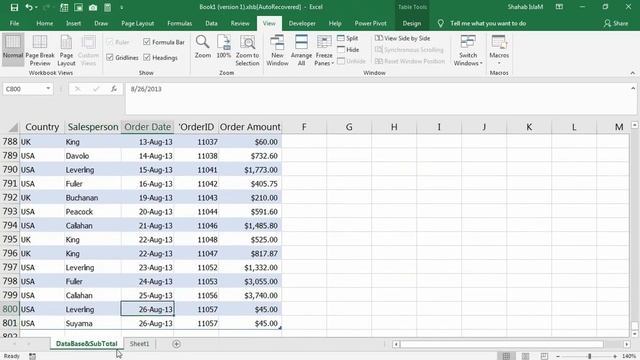Collapse the ribbon with the caret

point(633,73)
